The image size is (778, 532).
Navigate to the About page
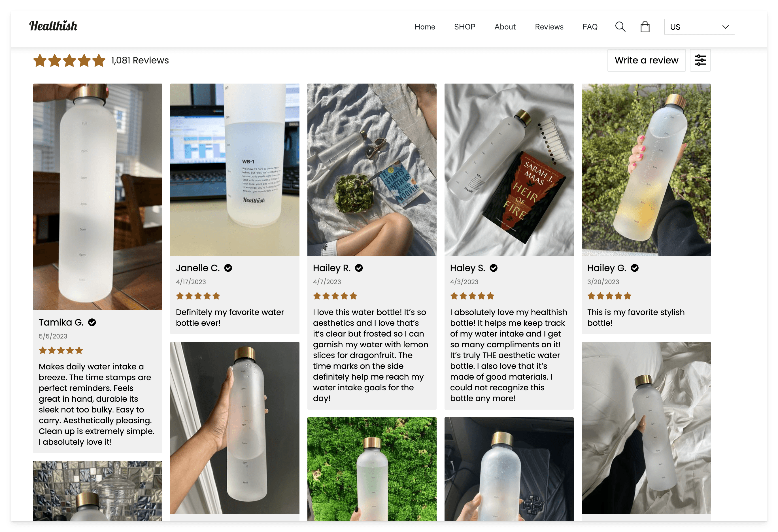[x=505, y=27]
